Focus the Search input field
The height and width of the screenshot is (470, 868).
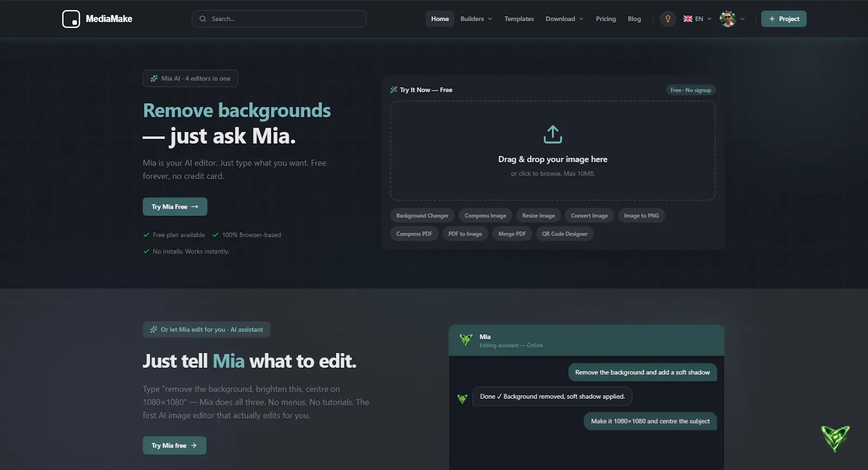279,19
